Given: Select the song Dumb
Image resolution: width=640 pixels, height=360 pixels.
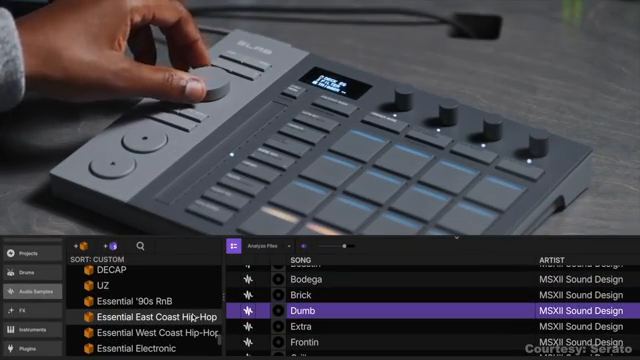Looking at the screenshot, I should (x=302, y=311).
